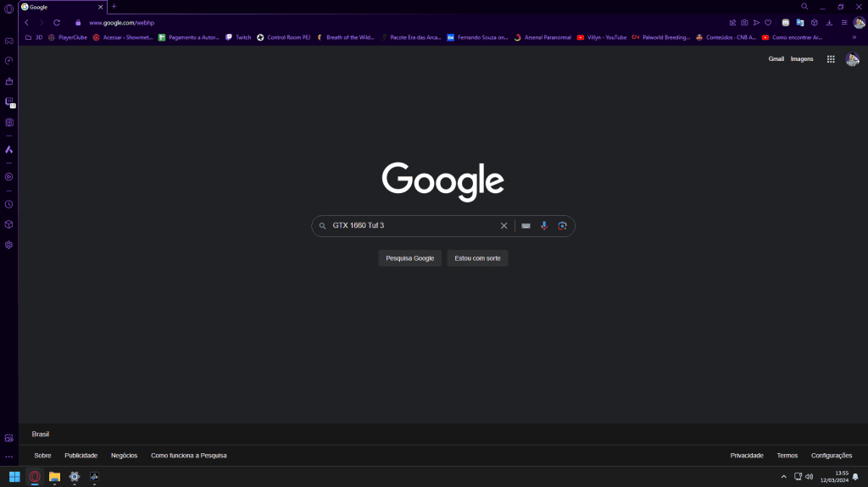Open the GX Cleaner sidebar icon
Image resolution: width=868 pixels, height=487 pixels.
8,81
